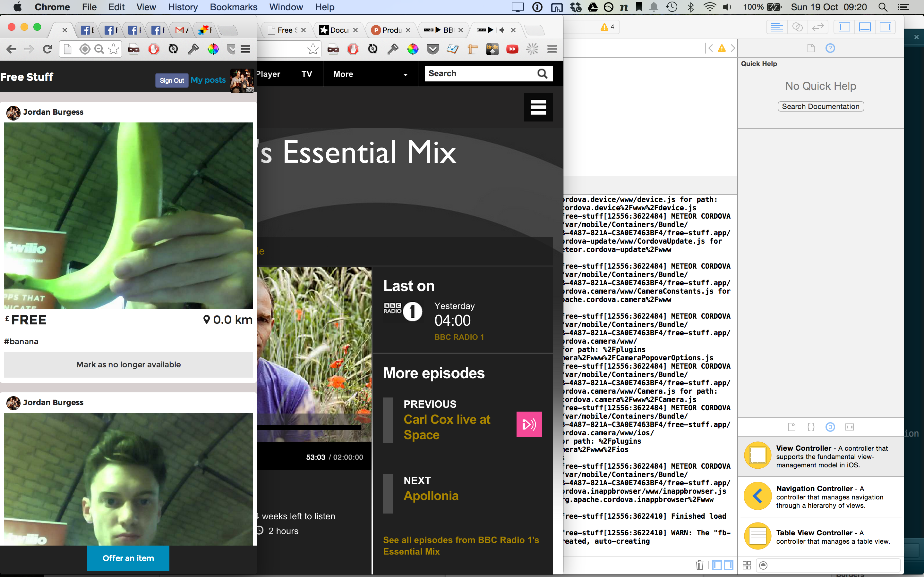
Task: Click the BBC search magnifier icon
Action: tap(542, 74)
